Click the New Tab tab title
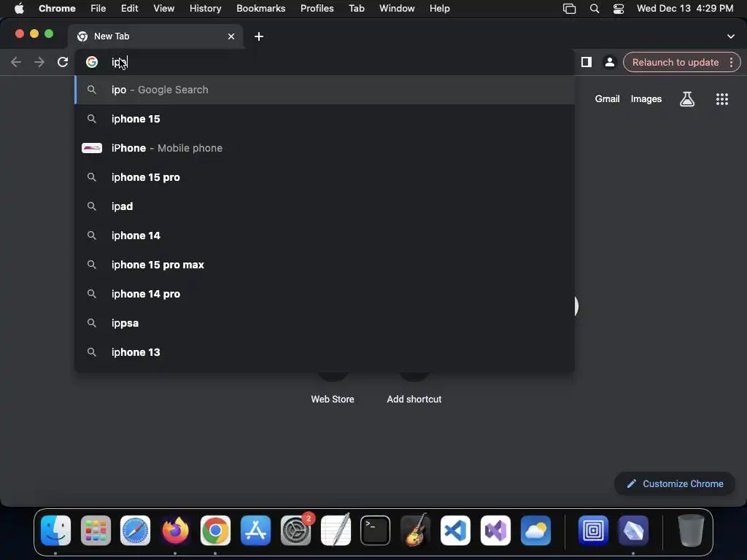747x560 pixels. click(x=112, y=36)
